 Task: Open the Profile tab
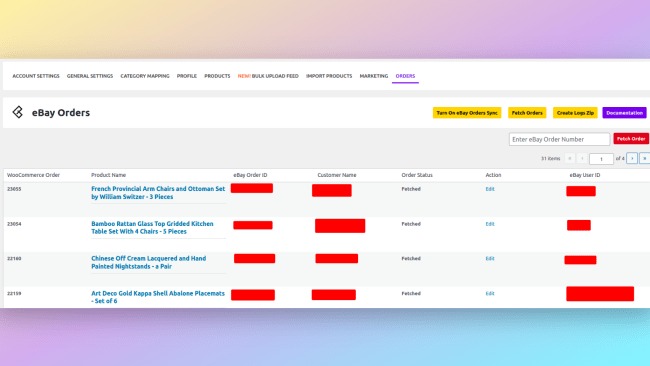187,76
